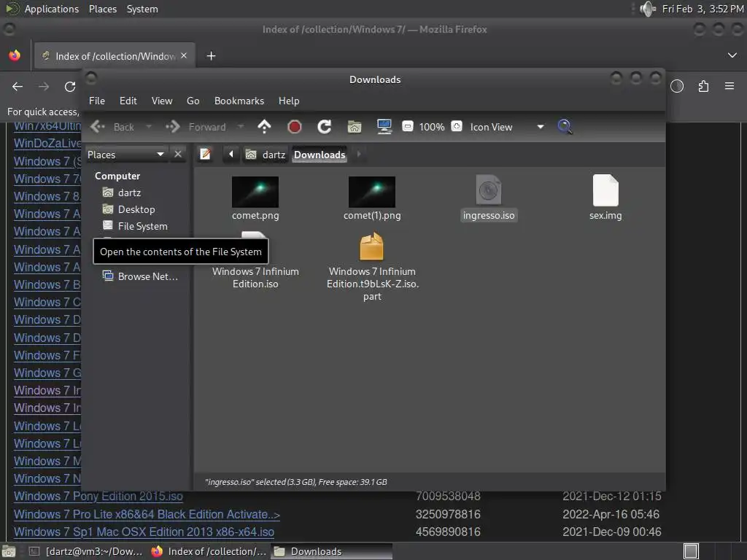Open Firefox list all tabs chevron
The height and width of the screenshot is (560, 747).
[732, 55]
